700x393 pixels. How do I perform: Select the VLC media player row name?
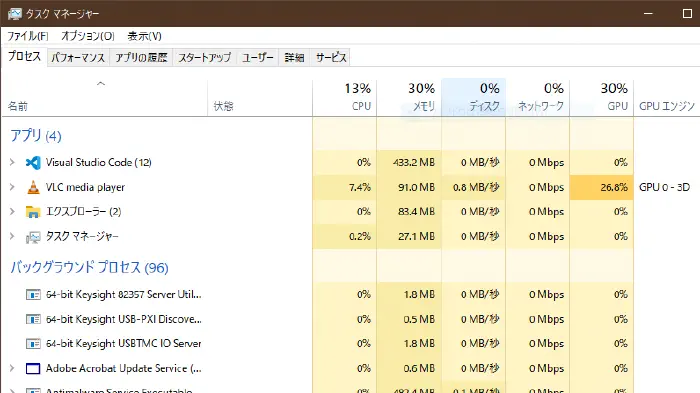pos(85,187)
